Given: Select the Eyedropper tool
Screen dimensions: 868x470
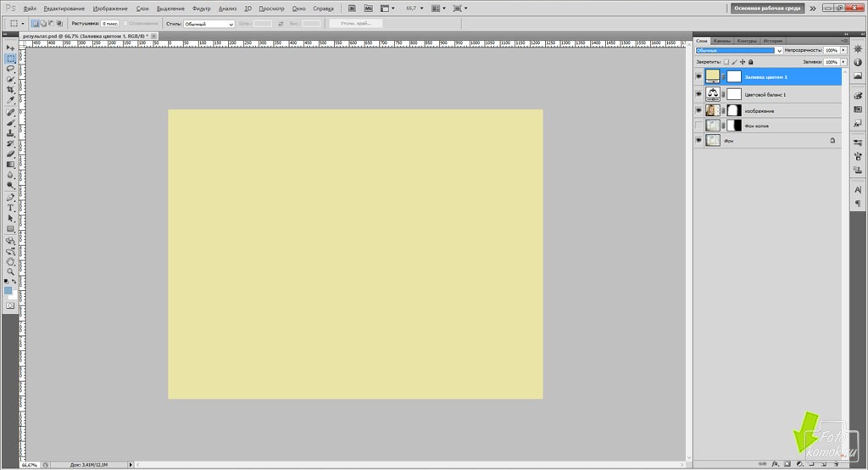Looking at the screenshot, I should coord(10,100).
